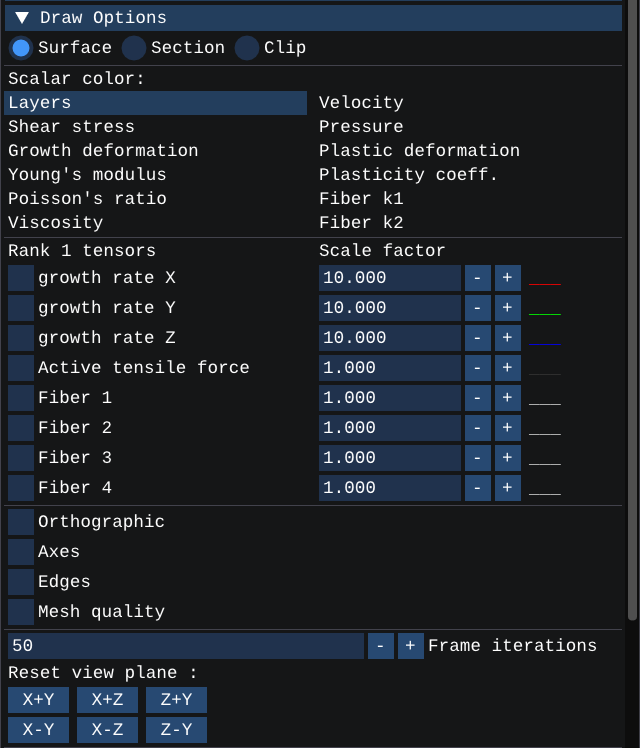Click Fiber 1 scale factor field

point(390,398)
